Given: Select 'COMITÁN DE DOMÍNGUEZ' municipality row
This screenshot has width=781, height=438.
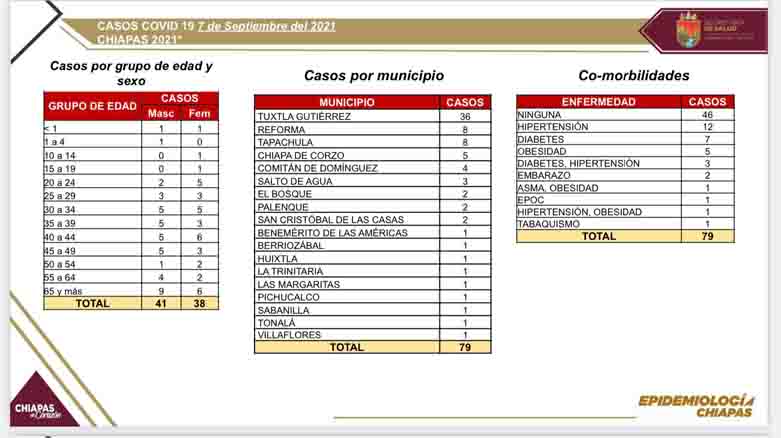Looking at the screenshot, I should click(x=373, y=168).
